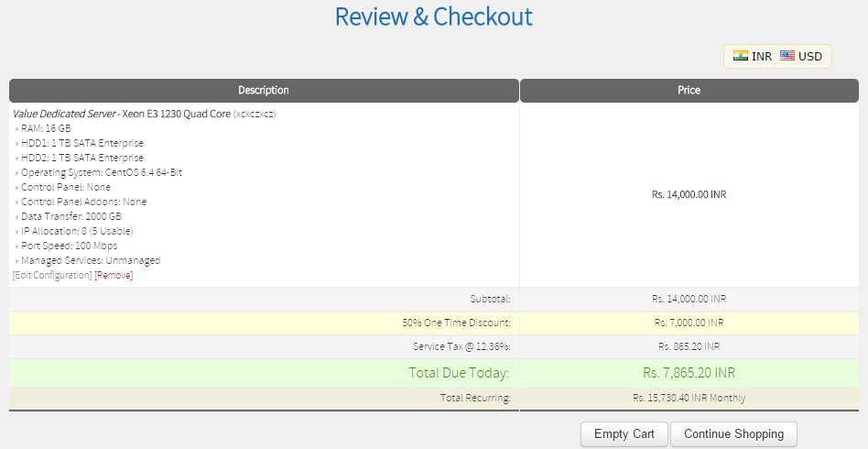Switch currency to USD text link
This screenshot has height=449, width=868.
tap(810, 57)
